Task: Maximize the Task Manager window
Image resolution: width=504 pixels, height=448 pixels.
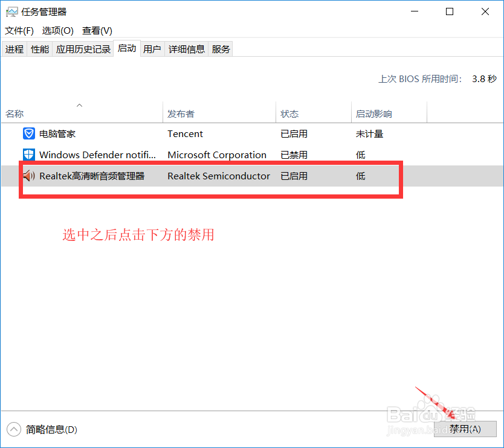Action: pyautogui.click(x=450, y=11)
